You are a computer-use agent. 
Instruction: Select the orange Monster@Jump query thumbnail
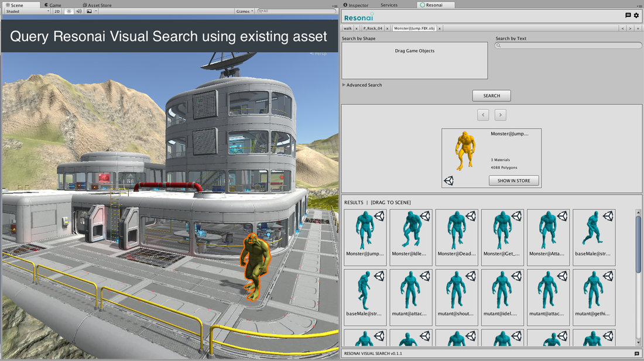click(465, 150)
